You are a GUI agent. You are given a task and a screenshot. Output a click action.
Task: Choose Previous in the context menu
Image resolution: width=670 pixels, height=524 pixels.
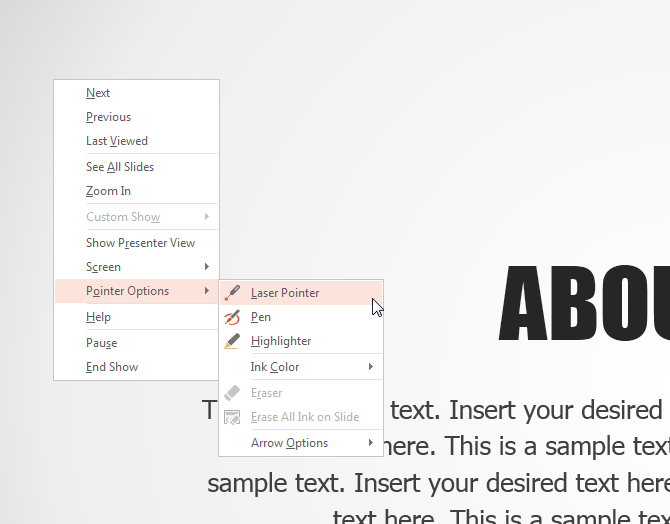(137, 117)
